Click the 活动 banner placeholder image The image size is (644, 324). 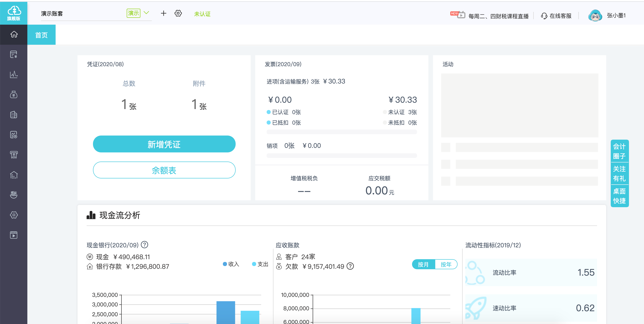(x=520, y=105)
